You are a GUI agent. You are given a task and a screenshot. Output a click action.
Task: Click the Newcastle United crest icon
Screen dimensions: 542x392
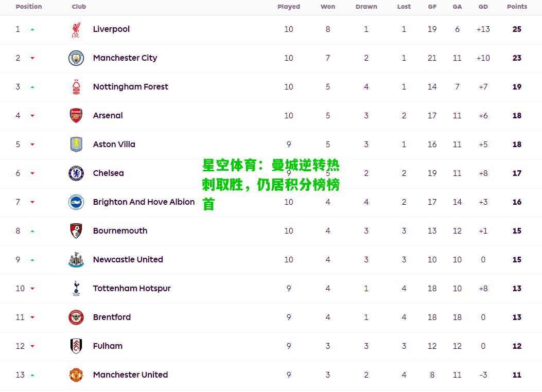coord(76,260)
